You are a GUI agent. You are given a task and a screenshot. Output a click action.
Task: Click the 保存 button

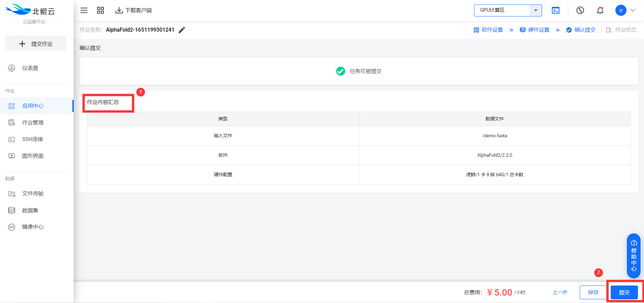click(x=593, y=292)
